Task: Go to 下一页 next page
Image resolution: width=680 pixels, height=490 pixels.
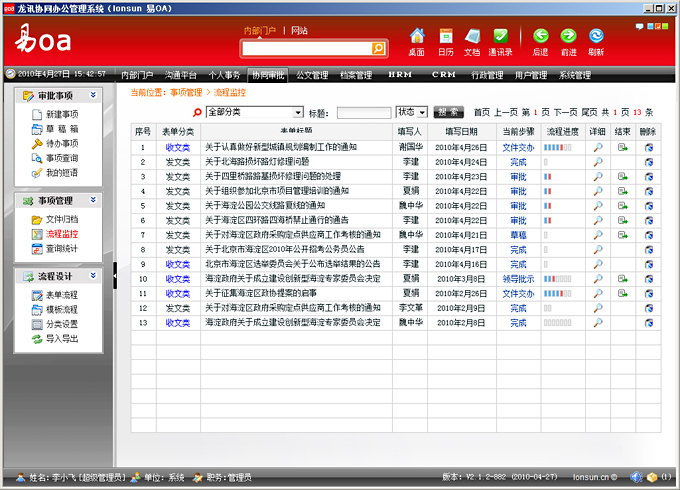Action: 566,112
